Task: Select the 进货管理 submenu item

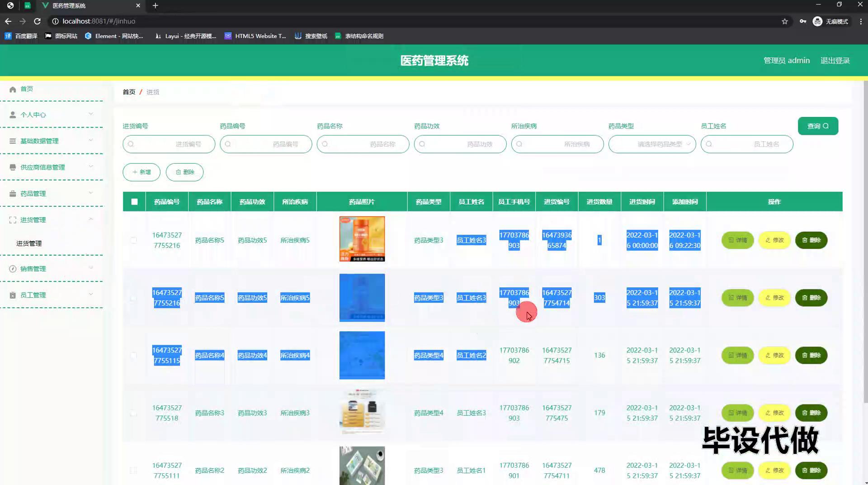Action: [29, 243]
